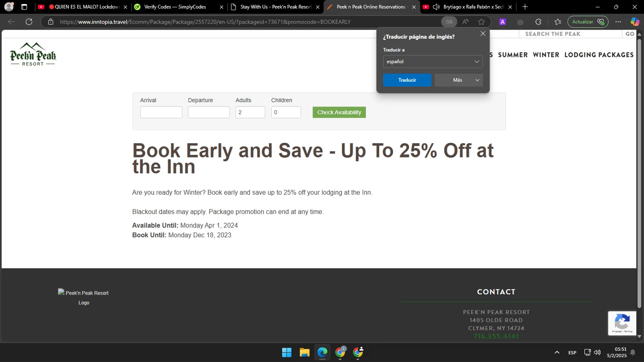Reload the page with refresh icon
Viewport: 644px width, 362px height.
click(x=29, y=22)
